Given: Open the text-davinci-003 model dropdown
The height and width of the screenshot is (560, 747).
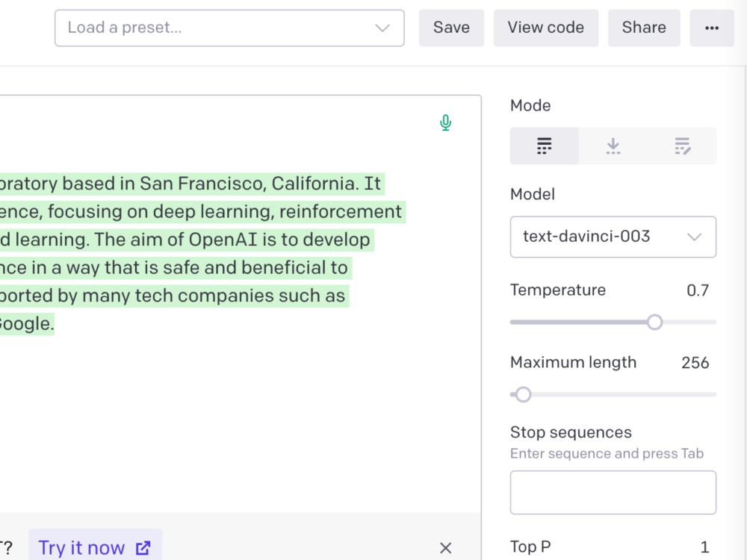Looking at the screenshot, I should 613,237.
